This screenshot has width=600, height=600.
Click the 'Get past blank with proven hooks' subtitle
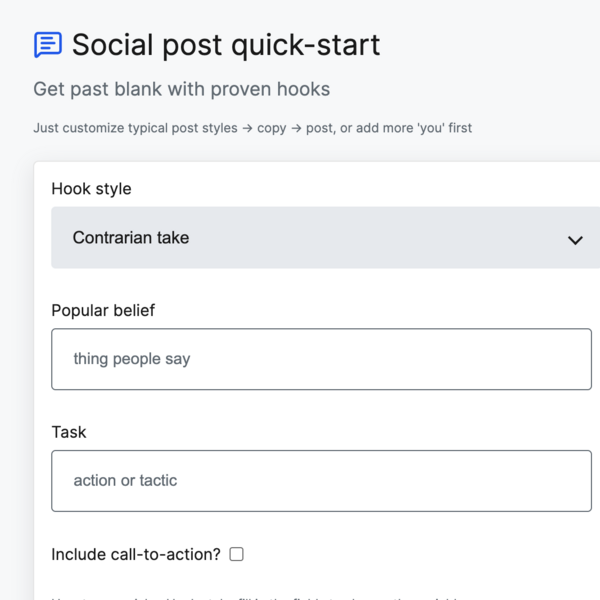coord(181,90)
